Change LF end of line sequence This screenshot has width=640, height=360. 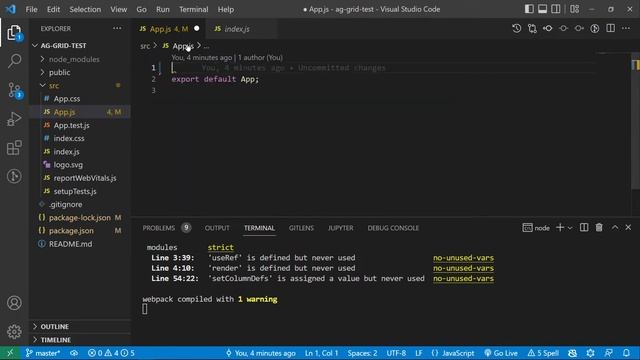(419, 353)
